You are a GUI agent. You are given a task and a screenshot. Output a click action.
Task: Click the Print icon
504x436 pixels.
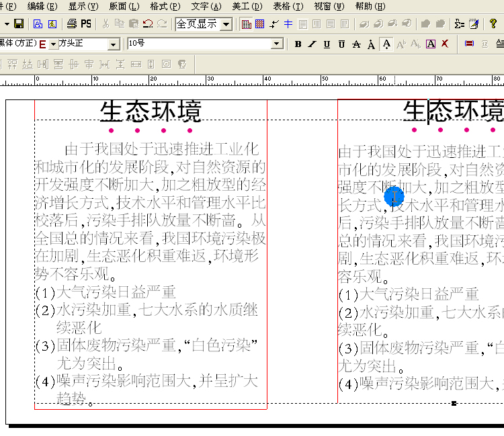(72, 24)
